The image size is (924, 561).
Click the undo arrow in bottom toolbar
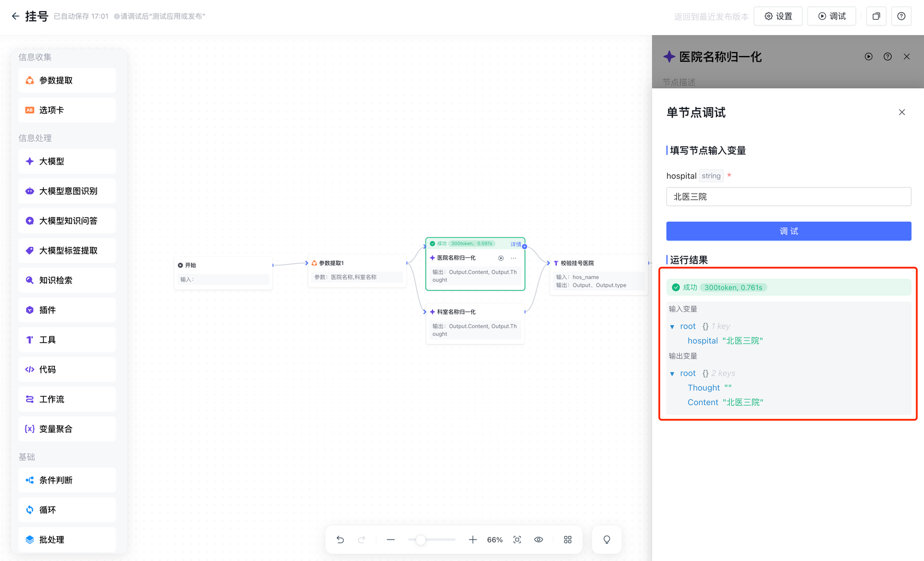[x=340, y=540]
